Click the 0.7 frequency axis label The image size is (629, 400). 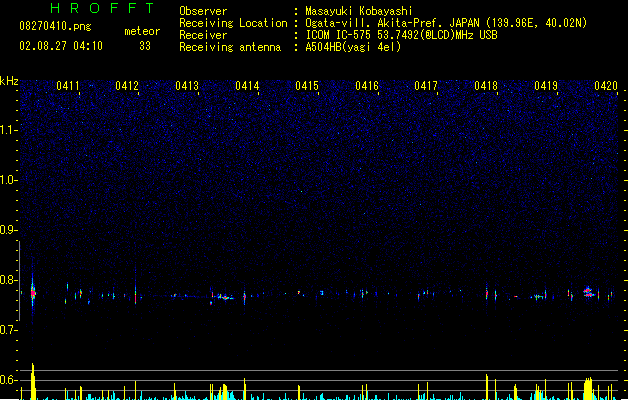pos(8,330)
